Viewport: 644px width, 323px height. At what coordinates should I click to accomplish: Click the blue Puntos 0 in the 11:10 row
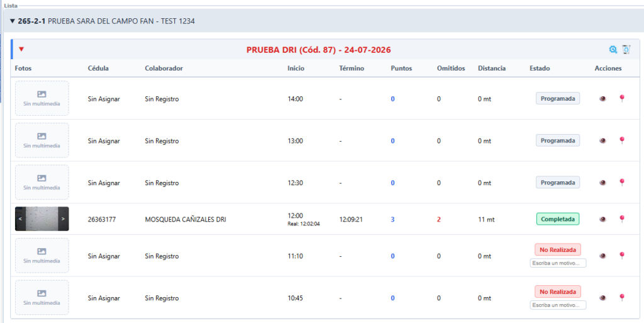tap(392, 256)
